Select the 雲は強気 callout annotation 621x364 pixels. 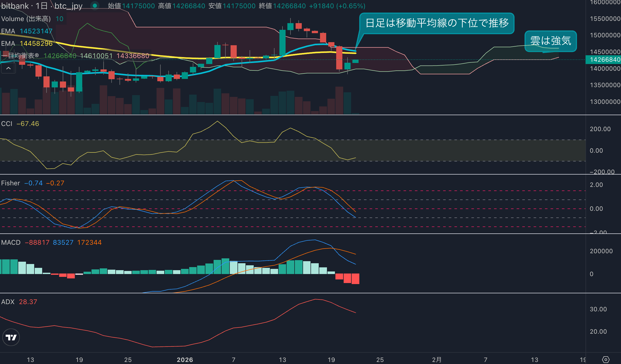click(551, 41)
